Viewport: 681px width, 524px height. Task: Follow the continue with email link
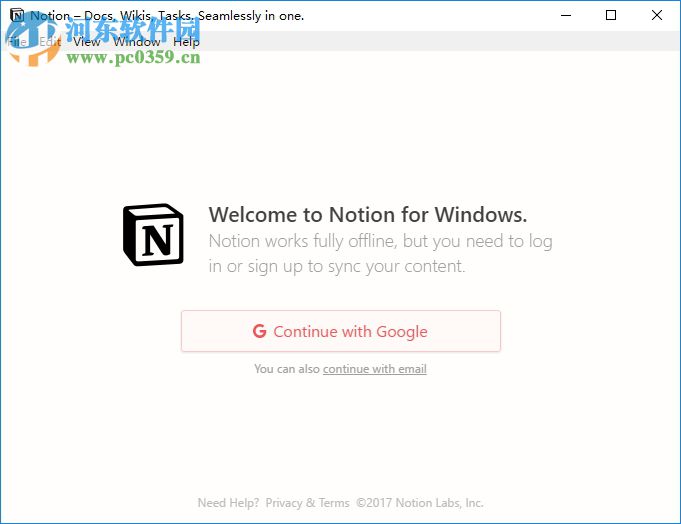[x=375, y=369]
